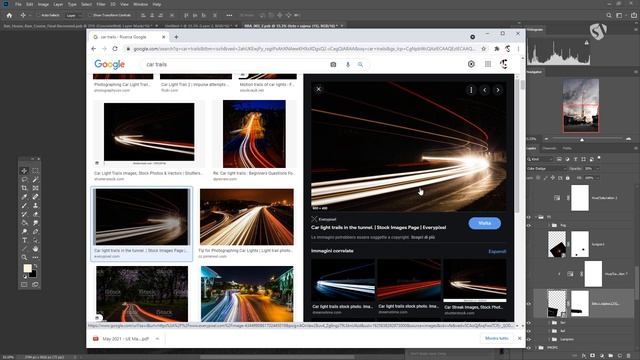Select the Lasso tool
Screen dimensions: 640x360
point(24,180)
